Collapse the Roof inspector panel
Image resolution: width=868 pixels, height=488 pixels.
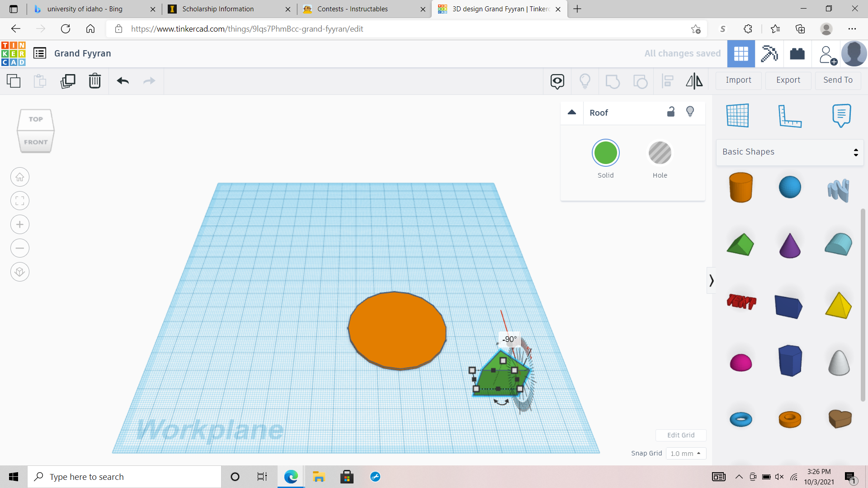572,112
